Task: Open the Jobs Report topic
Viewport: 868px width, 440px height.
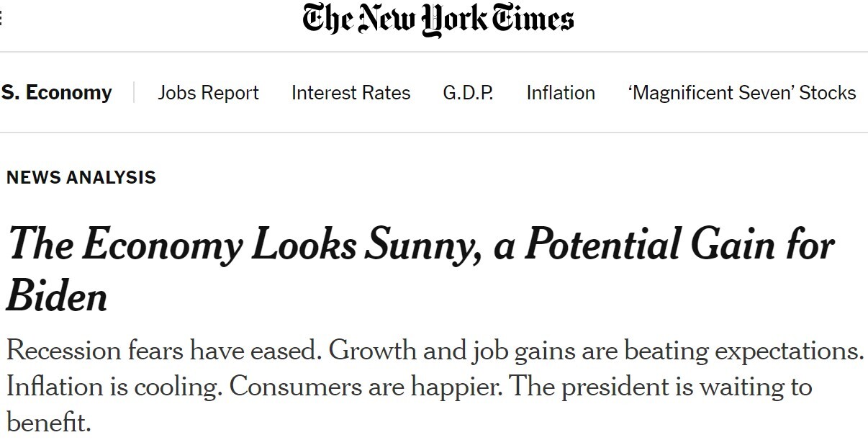Action: coord(208,93)
